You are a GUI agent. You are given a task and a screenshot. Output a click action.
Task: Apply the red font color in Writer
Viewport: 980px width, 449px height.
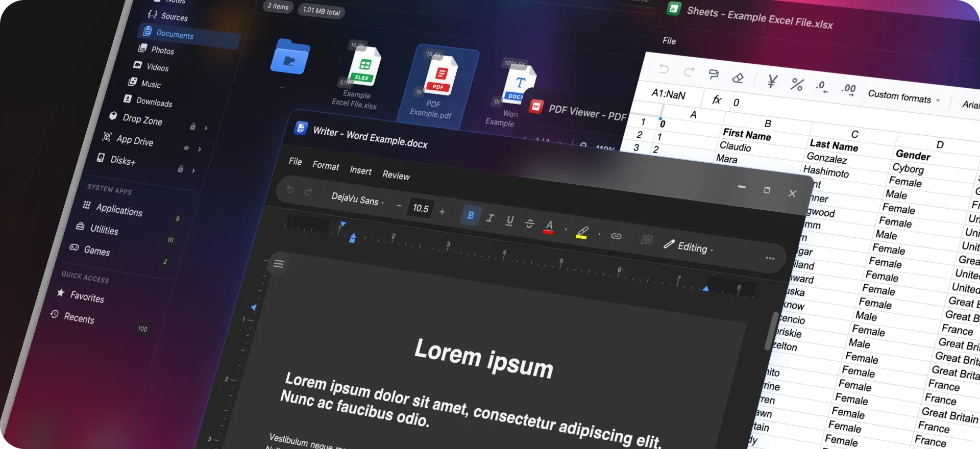coord(549,227)
